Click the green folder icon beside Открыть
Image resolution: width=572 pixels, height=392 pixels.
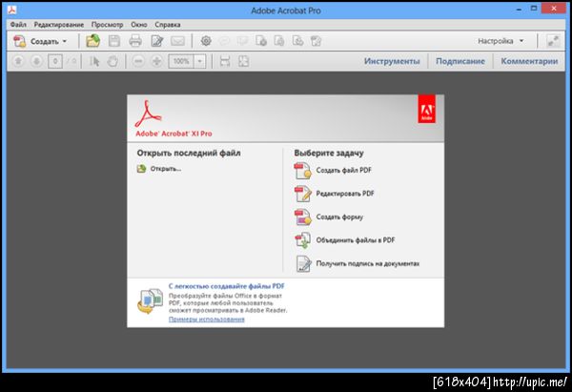click(141, 169)
